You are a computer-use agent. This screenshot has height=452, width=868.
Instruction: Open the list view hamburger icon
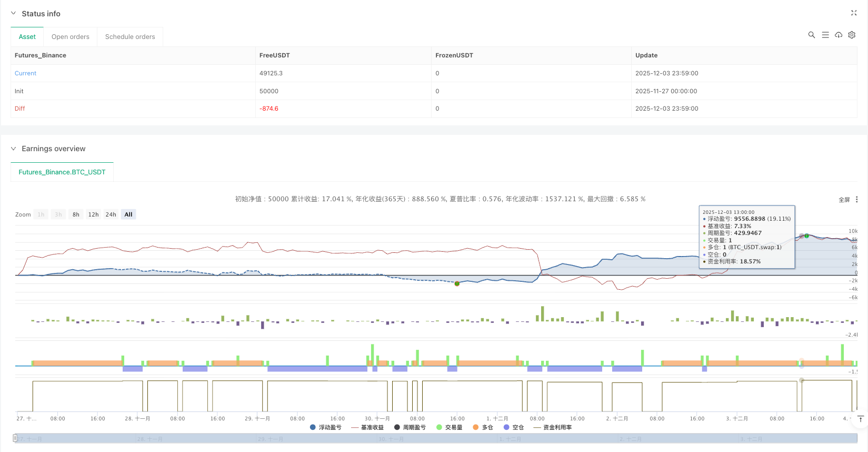tap(825, 35)
